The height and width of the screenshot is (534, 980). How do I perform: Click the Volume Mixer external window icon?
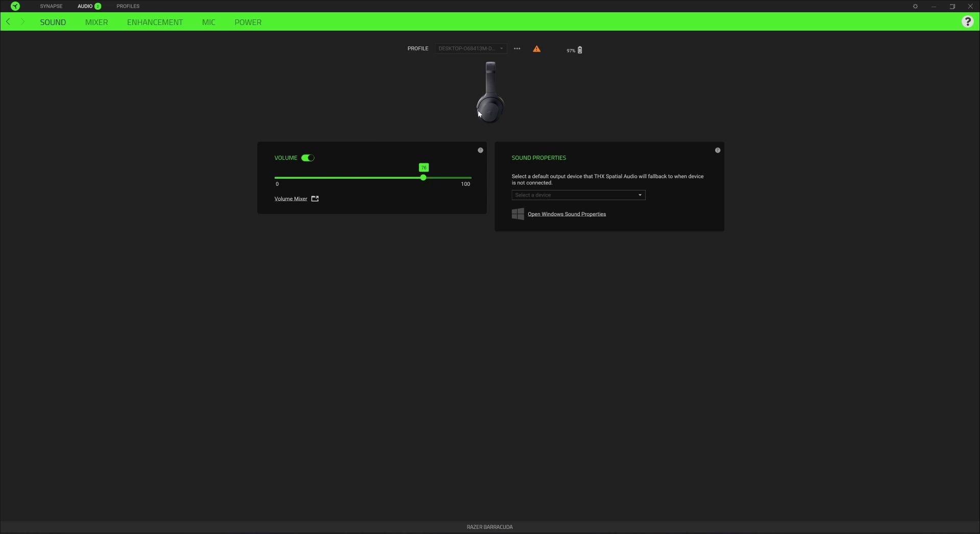click(315, 199)
